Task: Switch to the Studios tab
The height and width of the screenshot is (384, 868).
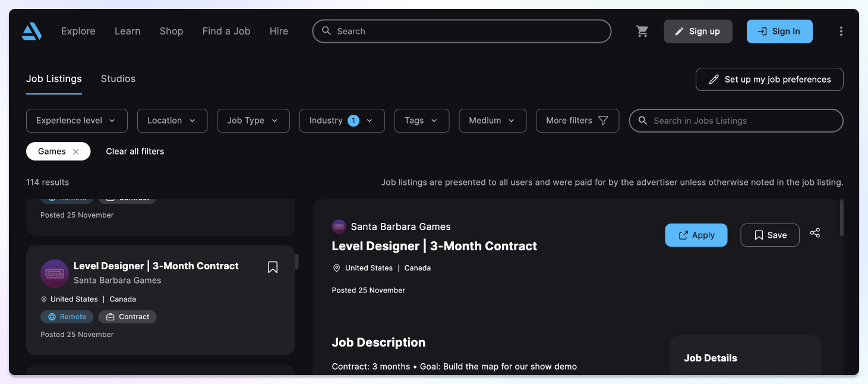Action: (x=118, y=79)
